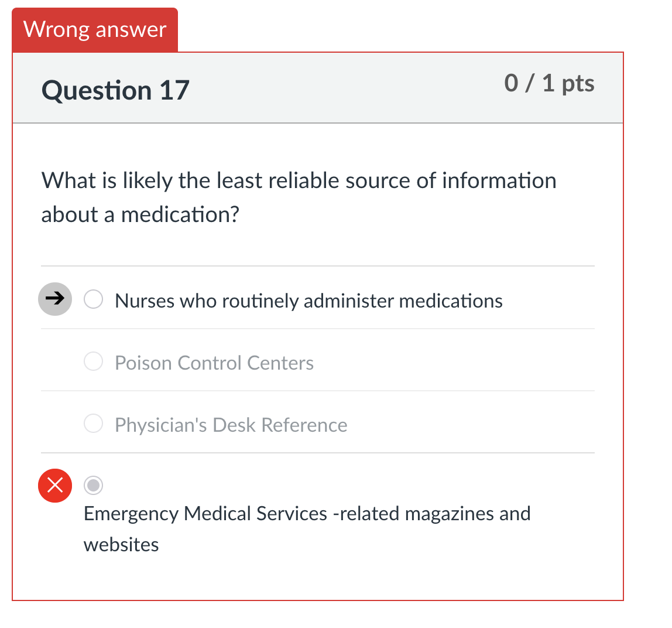The height and width of the screenshot is (628, 672).
Task: Select the Nurses who routinely administer radio button
Action: [x=94, y=300]
